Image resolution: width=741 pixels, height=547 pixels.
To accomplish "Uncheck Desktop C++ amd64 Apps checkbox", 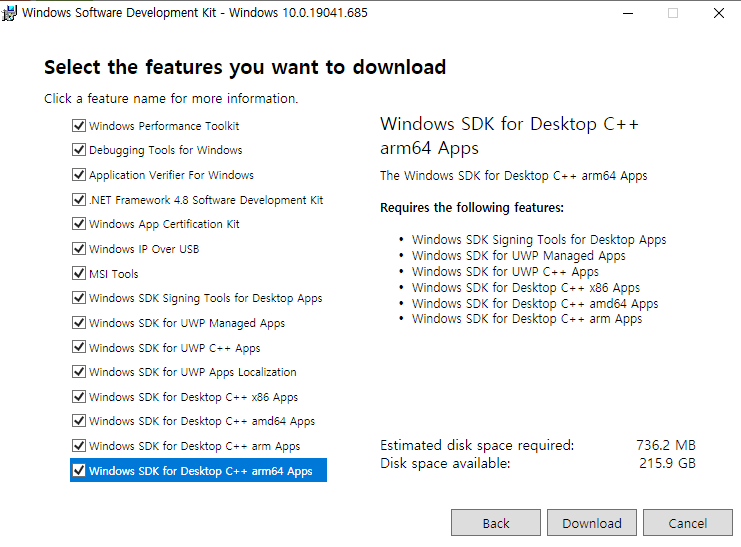I will click(79, 421).
